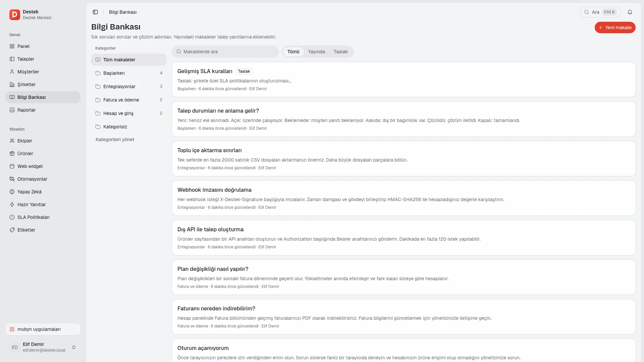Select Kategorisiz category
Image resolution: width=644 pixels, height=362 pixels.
[x=129, y=127]
